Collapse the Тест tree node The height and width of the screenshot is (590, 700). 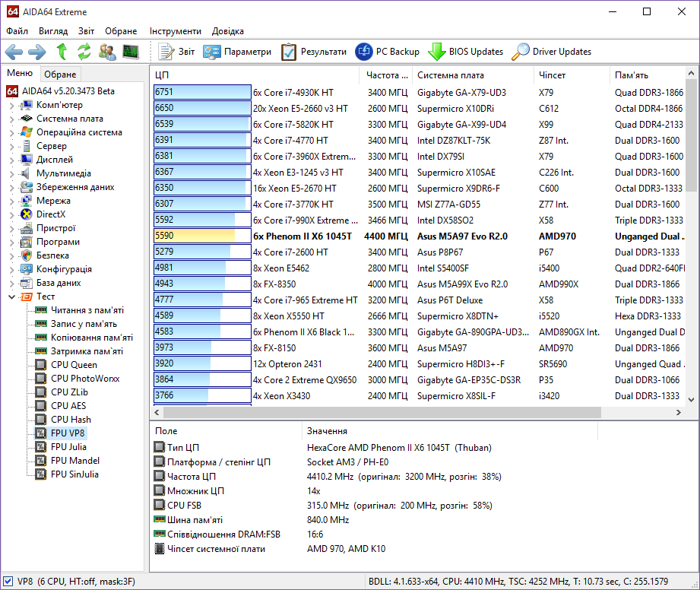(11, 297)
